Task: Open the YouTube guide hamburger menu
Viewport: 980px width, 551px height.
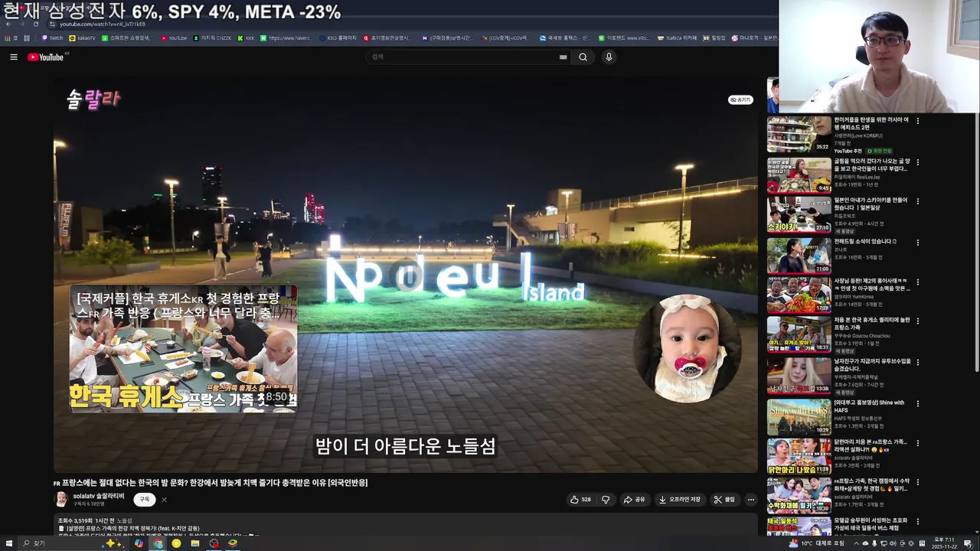Action: point(13,57)
